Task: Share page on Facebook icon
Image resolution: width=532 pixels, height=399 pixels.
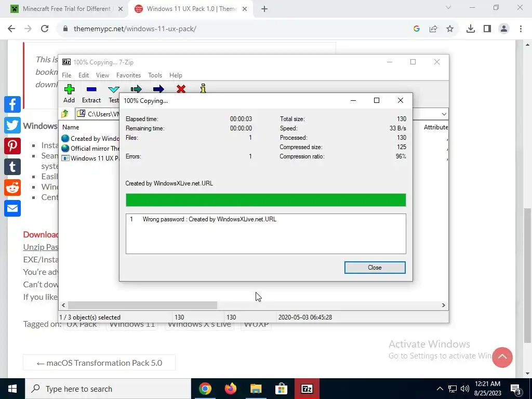Action: [x=12, y=104]
